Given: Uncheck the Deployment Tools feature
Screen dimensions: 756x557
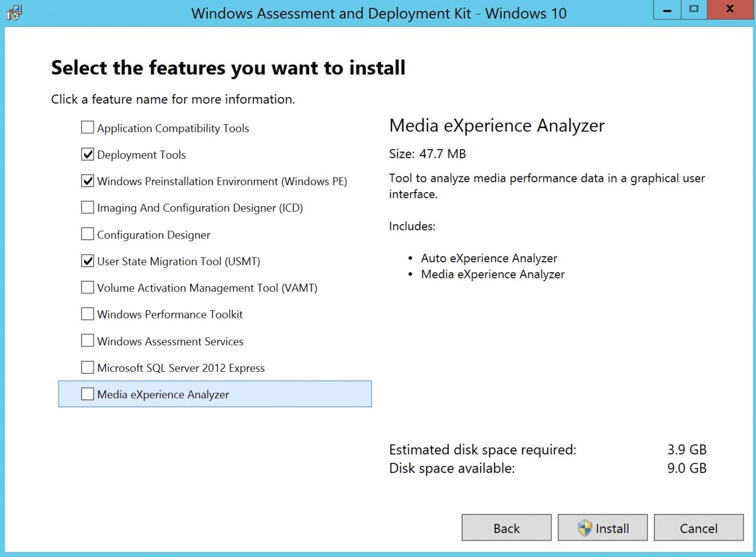Looking at the screenshot, I should coord(87,154).
